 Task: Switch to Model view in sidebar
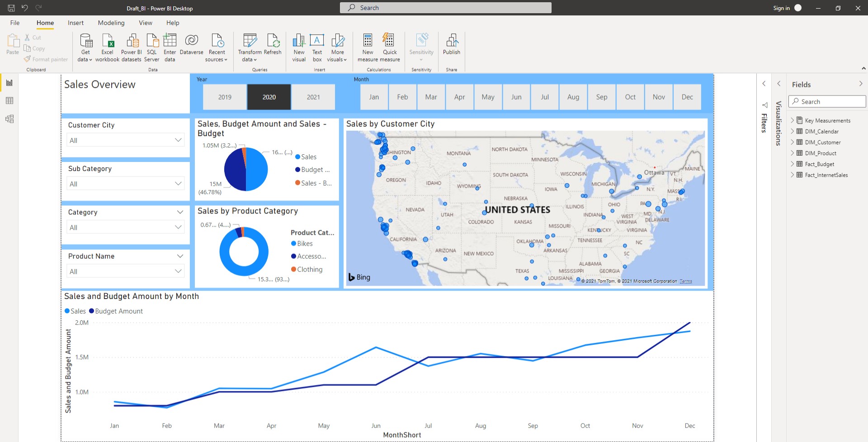[x=9, y=119]
